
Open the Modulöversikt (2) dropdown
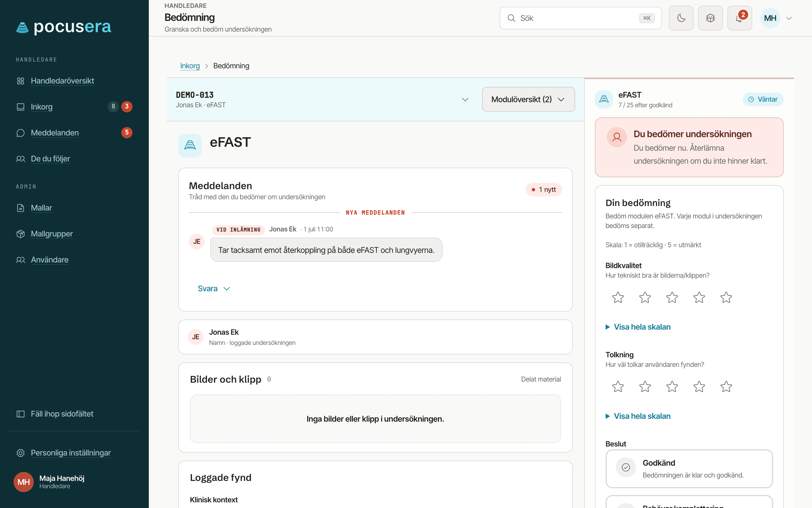[x=528, y=99]
